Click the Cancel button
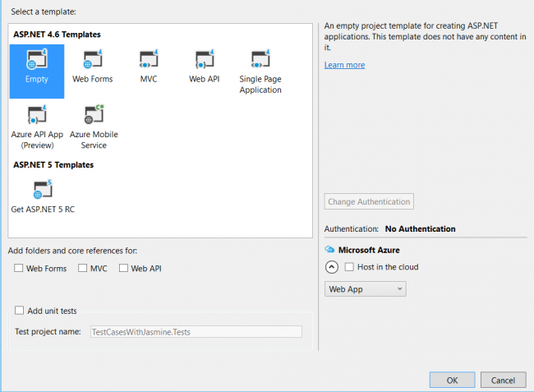 [503, 380]
